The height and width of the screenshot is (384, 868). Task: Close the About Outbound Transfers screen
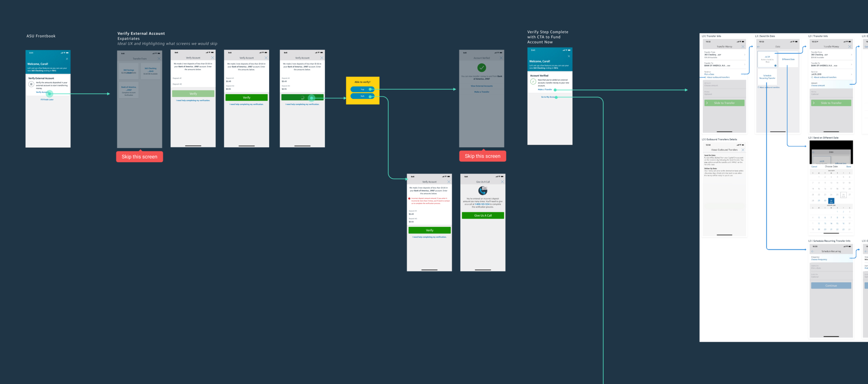(x=743, y=150)
